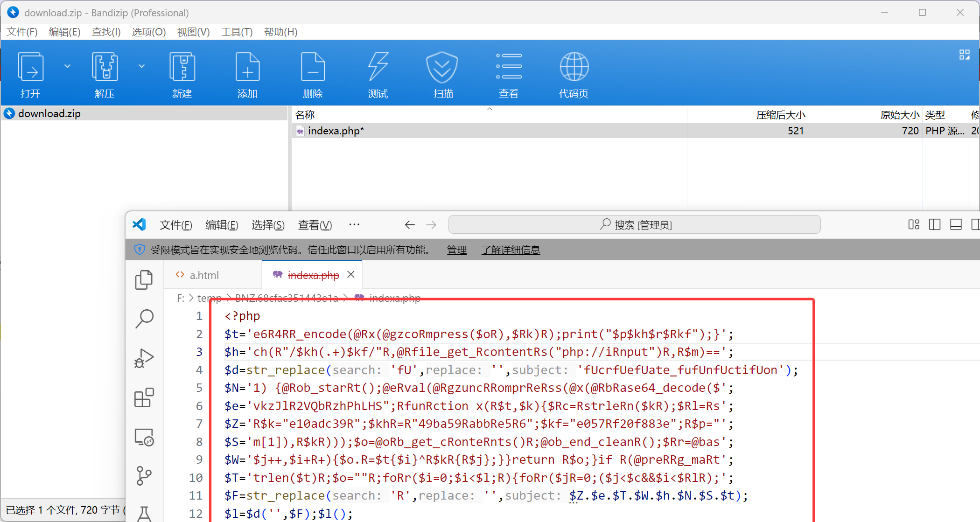Click the Manage (管理) restricted mode link

[456, 250]
